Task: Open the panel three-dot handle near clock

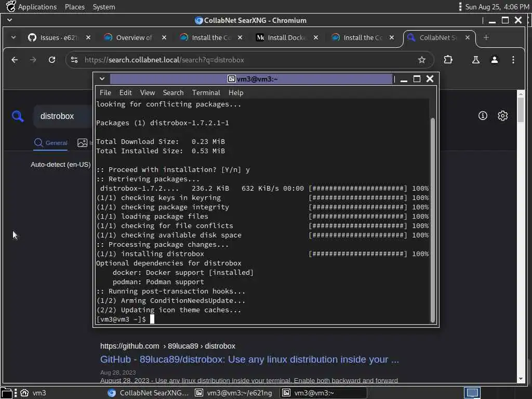Action: 460,7
